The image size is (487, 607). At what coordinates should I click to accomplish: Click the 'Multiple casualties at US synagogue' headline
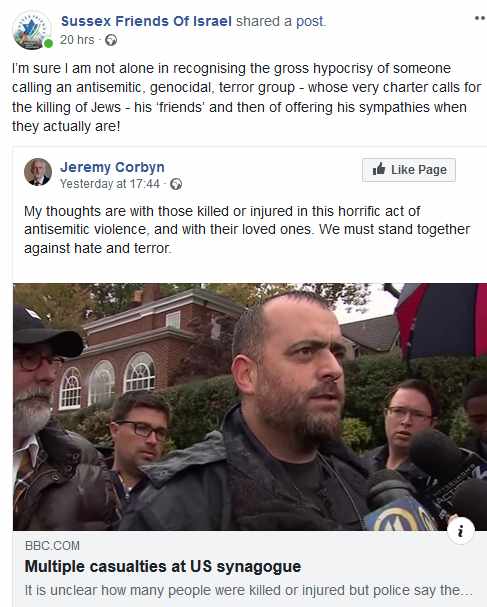pyautogui.click(x=163, y=566)
